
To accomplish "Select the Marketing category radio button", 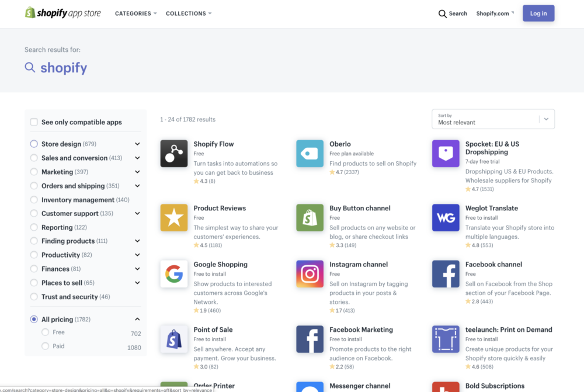I will click(x=34, y=172).
